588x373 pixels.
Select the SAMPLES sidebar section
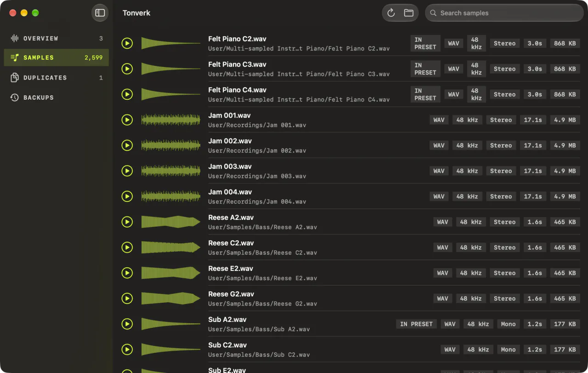pos(57,57)
